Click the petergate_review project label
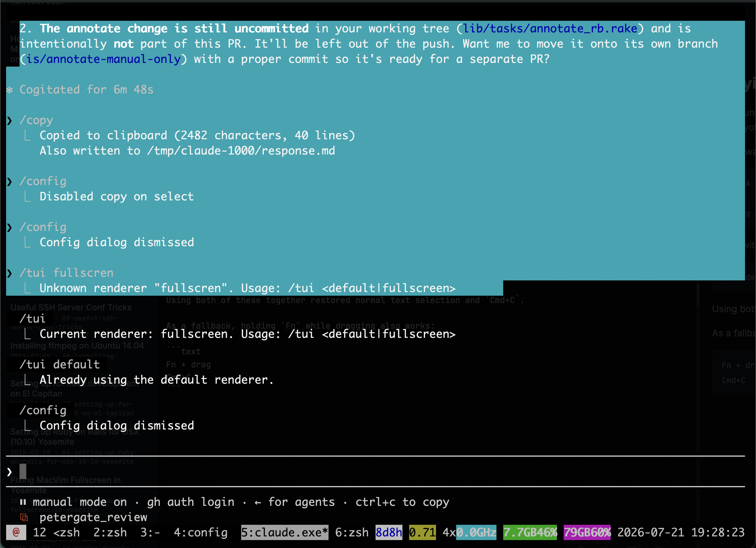The width and height of the screenshot is (756, 548). tap(93, 517)
